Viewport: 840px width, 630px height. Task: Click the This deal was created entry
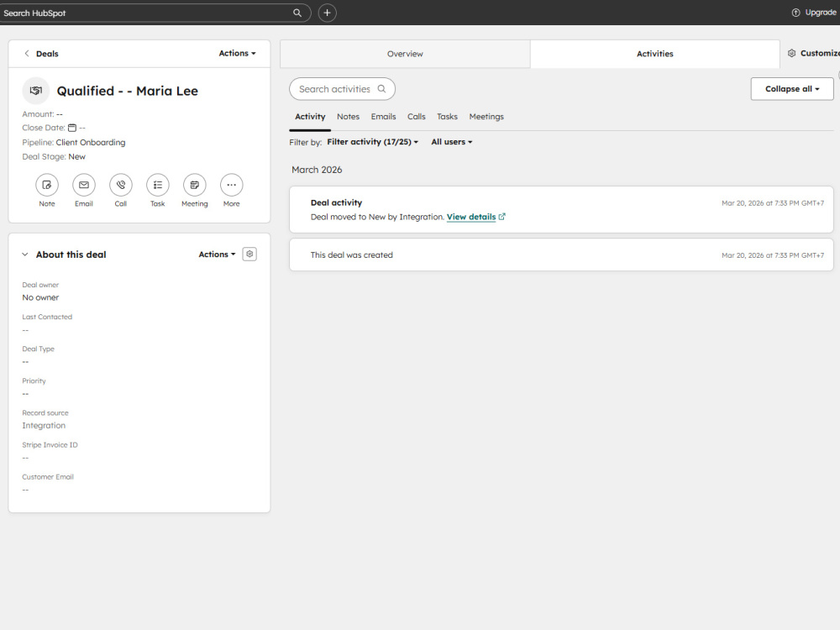[x=352, y=255]
